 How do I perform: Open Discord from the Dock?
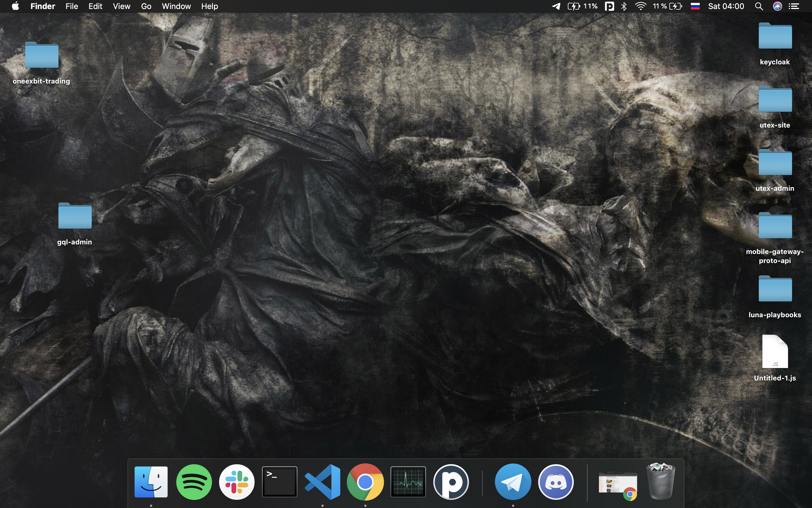(x=556, y=482)
